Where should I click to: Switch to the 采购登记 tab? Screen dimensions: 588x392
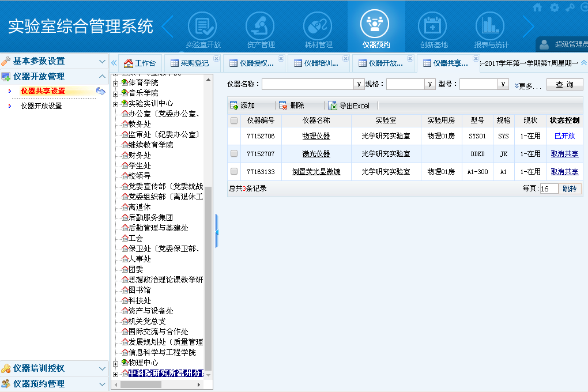click(189, 63)
